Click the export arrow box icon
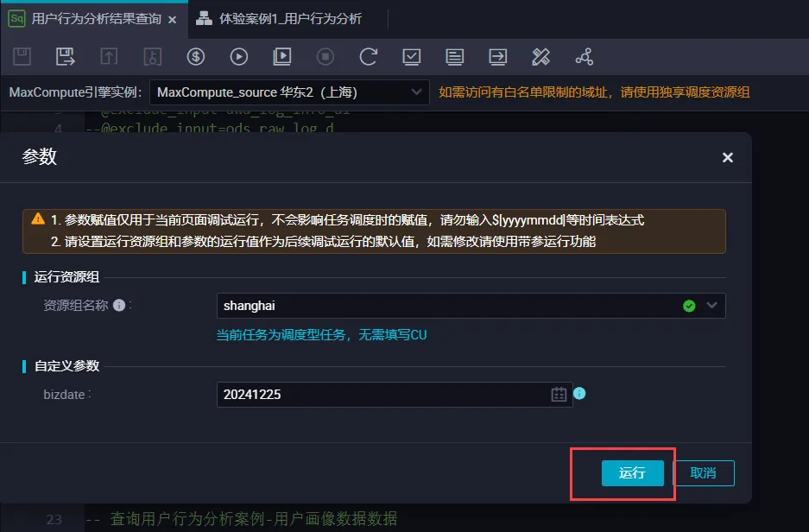 click(x=498, y=57)
